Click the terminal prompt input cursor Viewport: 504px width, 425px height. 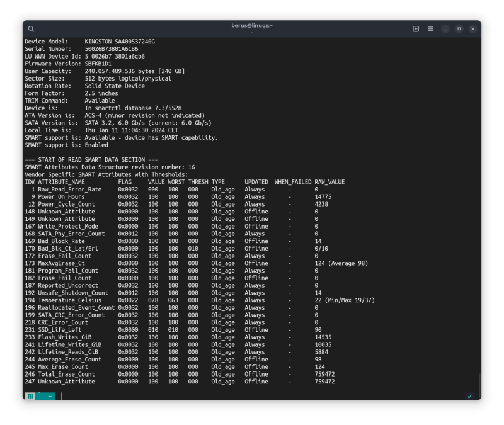pyautogui.click(x=61, y=396)
